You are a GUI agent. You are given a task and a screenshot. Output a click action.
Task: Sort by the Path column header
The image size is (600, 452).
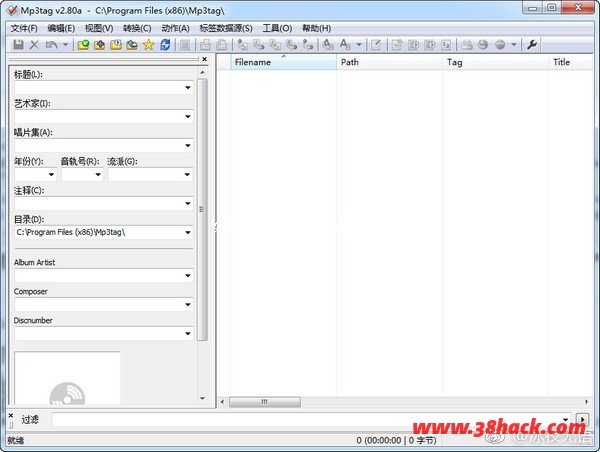point(390,62)
